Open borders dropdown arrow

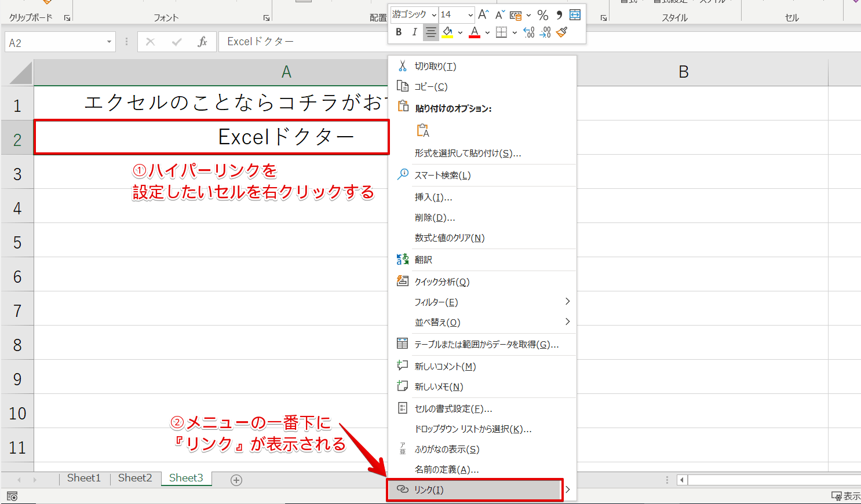pyautogui.click(x=515, y=32)
